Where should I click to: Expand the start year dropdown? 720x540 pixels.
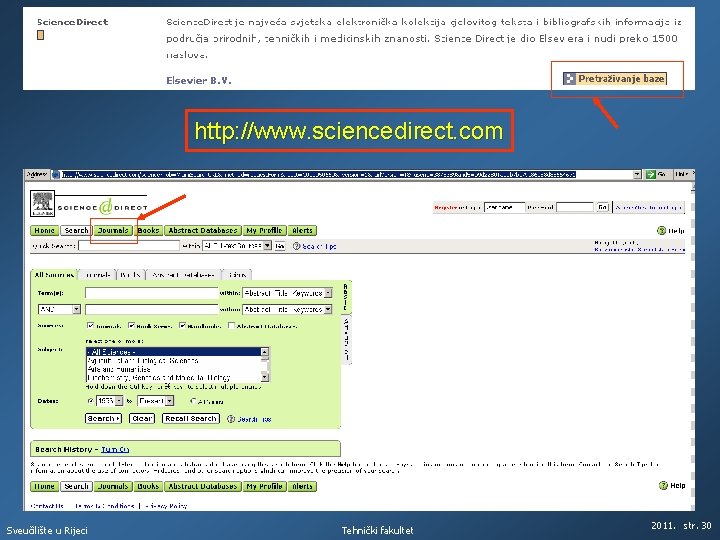point(119,401)
